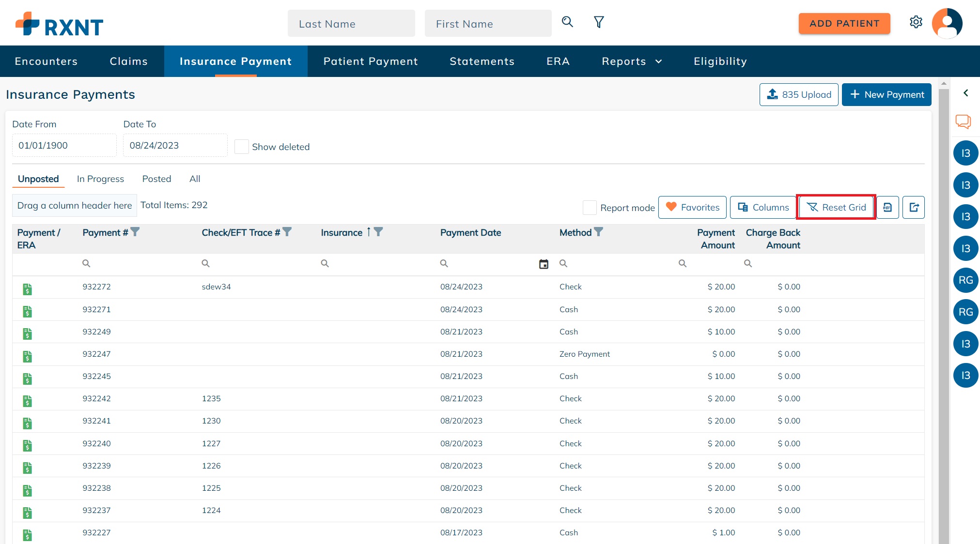Toggle the Show deleted checkbox
This screenshot has width=980, height=544.
pyautogui.click(x=241, y=147)
